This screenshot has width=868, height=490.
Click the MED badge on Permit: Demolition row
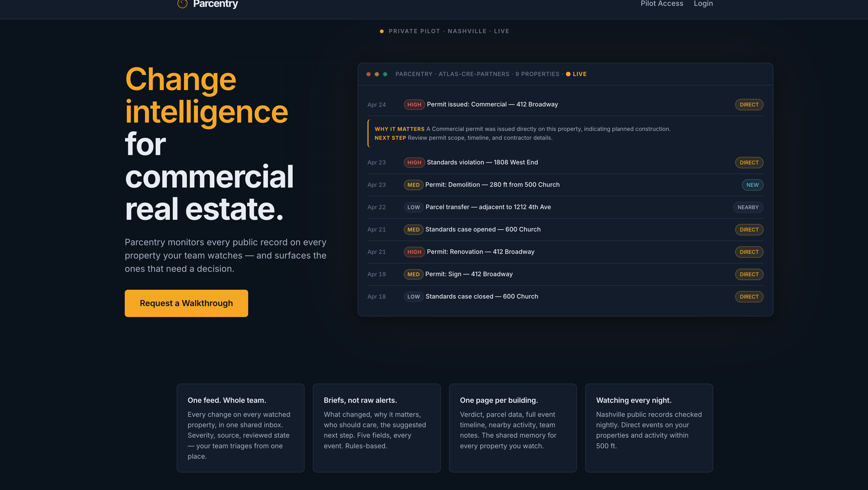(413, 185)
